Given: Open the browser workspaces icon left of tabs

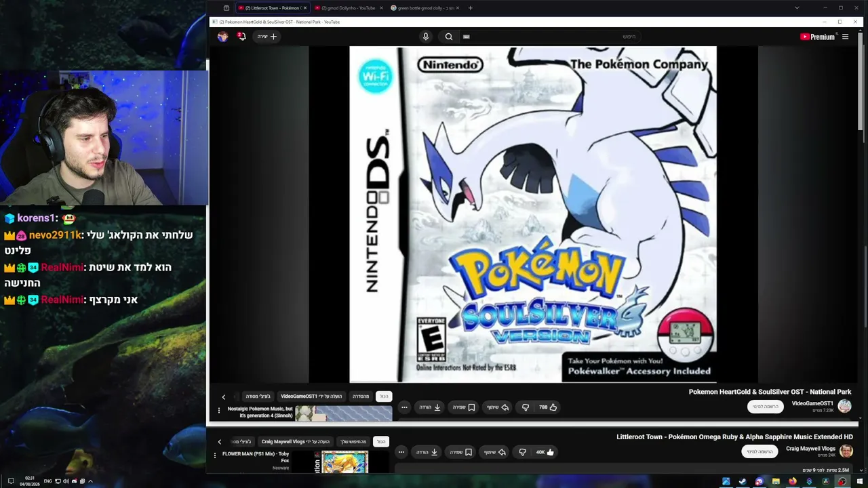Looking at the screenshot, I should coord(226,8).
